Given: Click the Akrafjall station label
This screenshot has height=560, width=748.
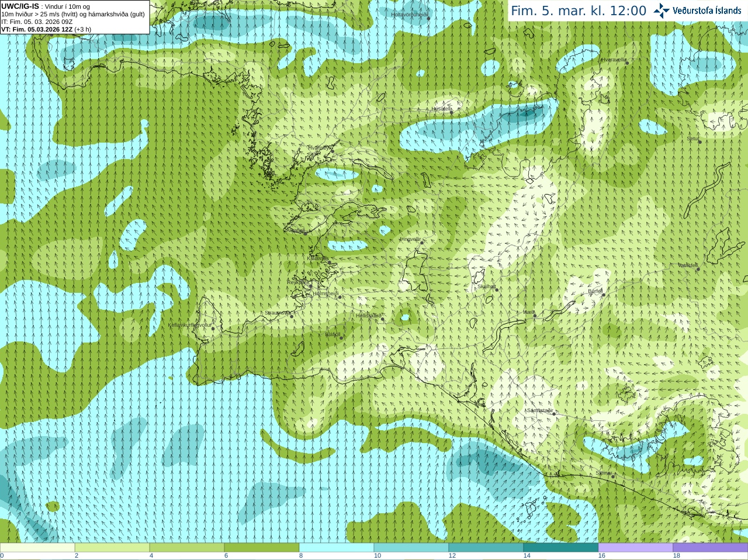Looking at the screenshot, I should tap(296, 230).
